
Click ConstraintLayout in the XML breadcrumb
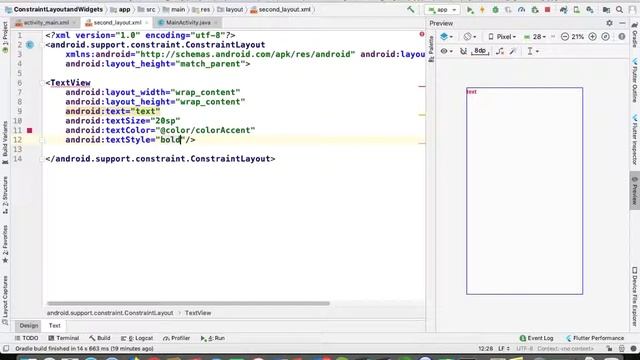point(110,313)
